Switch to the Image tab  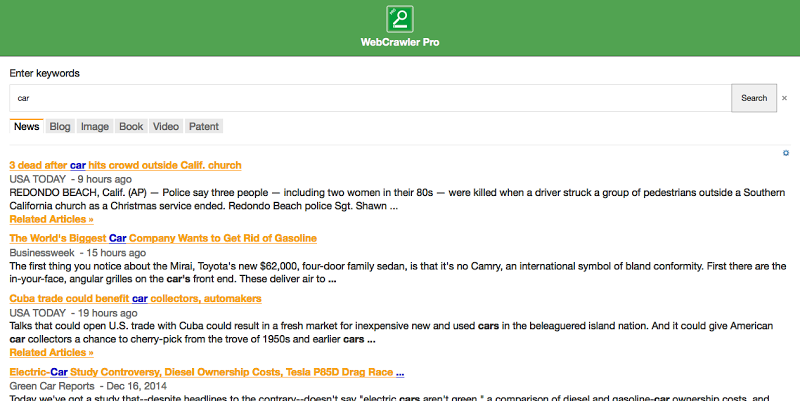[95, 127]
